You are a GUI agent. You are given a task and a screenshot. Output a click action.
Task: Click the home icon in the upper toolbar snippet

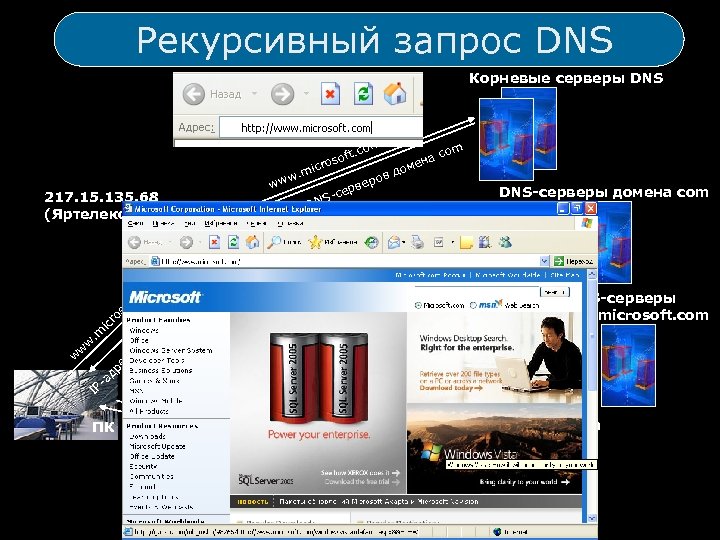pyautogui.click(x=395, y=94)
